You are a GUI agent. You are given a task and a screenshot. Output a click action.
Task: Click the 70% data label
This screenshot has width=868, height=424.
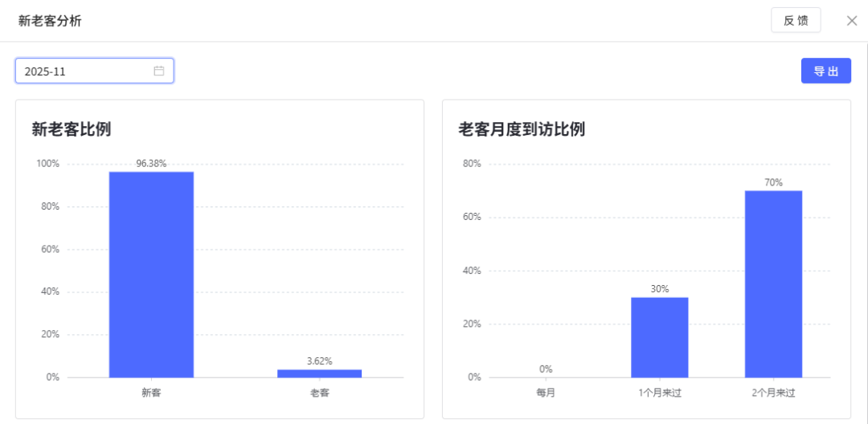pyautogui.click(x=773, y=182)
